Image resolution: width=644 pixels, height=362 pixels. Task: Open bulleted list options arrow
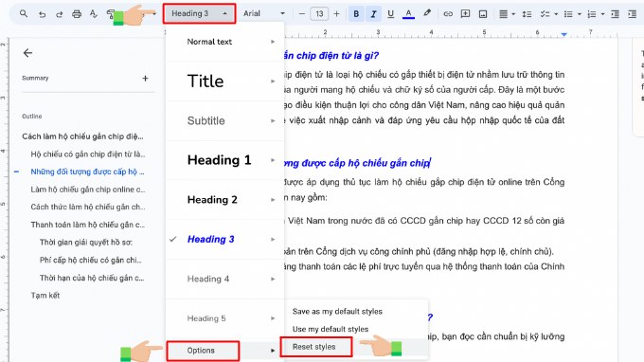pos(580,14)
